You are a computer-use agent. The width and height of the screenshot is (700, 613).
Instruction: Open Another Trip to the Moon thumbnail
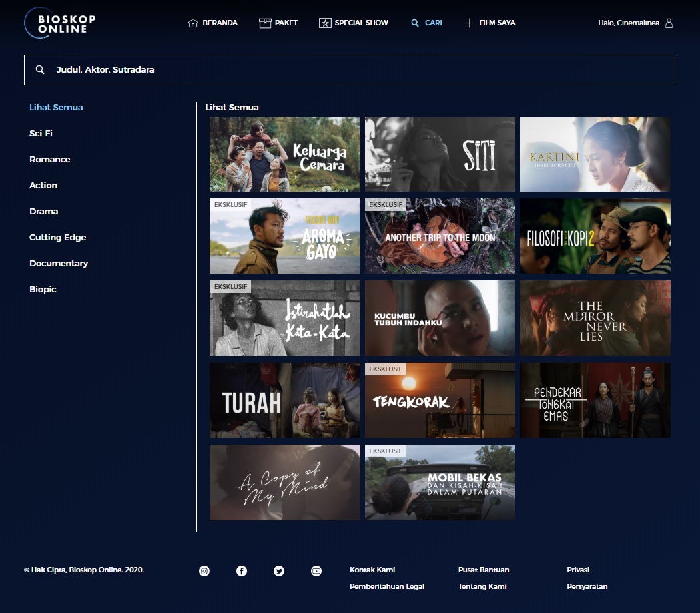[x=440, y=236]
